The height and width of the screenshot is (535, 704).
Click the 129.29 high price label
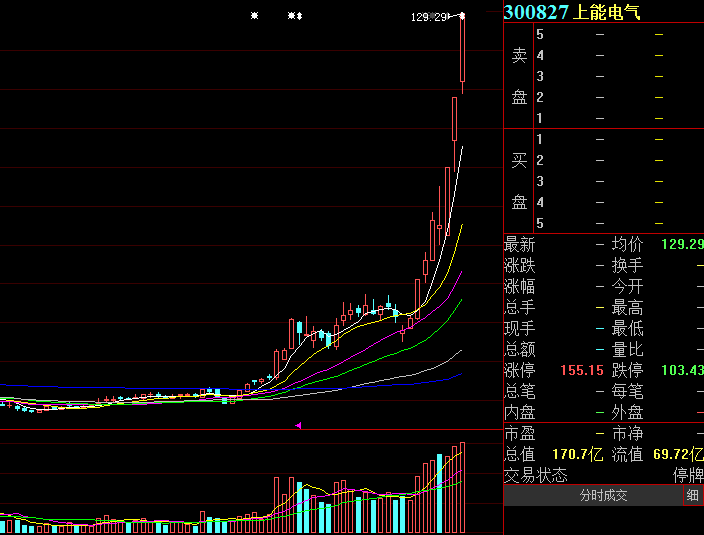(429, 17)
